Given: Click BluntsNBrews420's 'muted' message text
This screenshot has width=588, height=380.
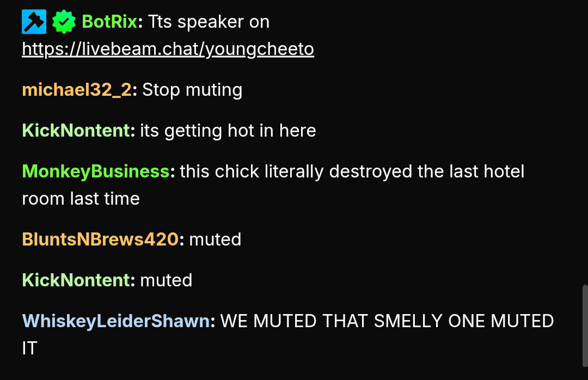Looking at the screenshot, I should [x=215, y=240].
